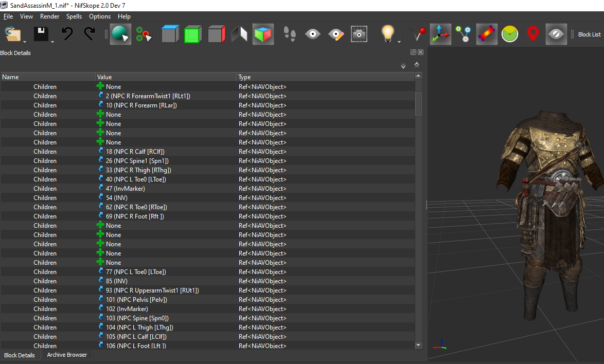This screenshot has height=364, width=604.
Task: Select the 103 (NPC Spine [Spn0]) value
Action: tap(137, 318)
